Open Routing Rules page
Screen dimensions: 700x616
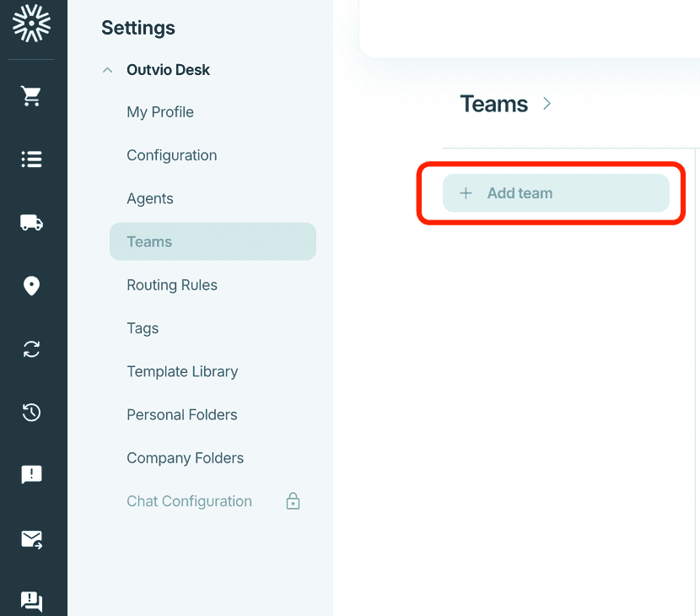[172, 285]
